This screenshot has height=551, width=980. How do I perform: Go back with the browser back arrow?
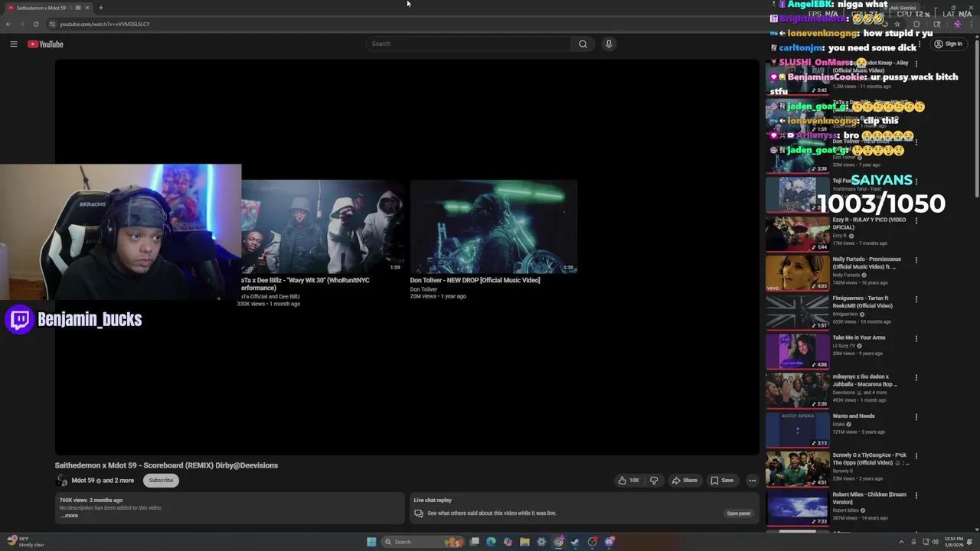[x=8, y=24]
